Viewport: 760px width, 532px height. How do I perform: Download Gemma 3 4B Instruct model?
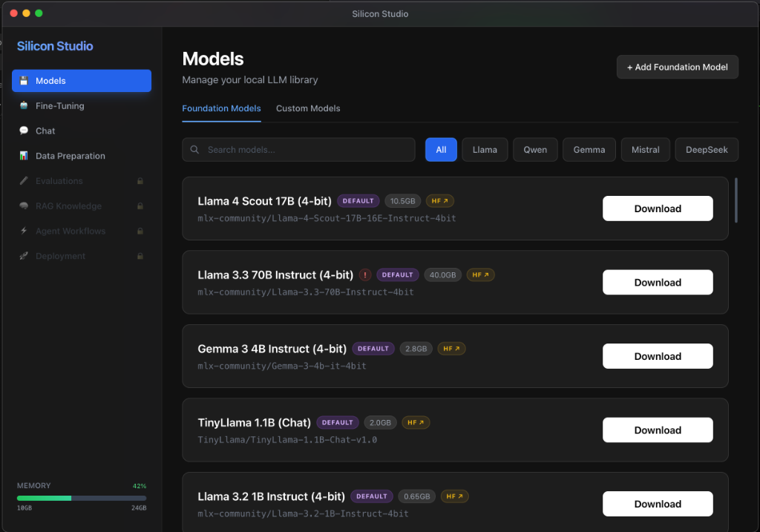point(658,356)
